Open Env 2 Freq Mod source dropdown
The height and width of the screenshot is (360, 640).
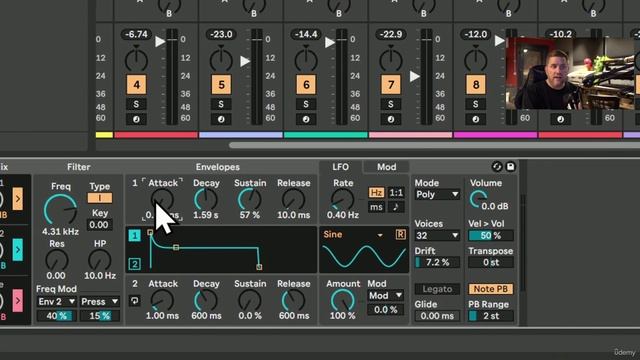(x=56, y=302)
